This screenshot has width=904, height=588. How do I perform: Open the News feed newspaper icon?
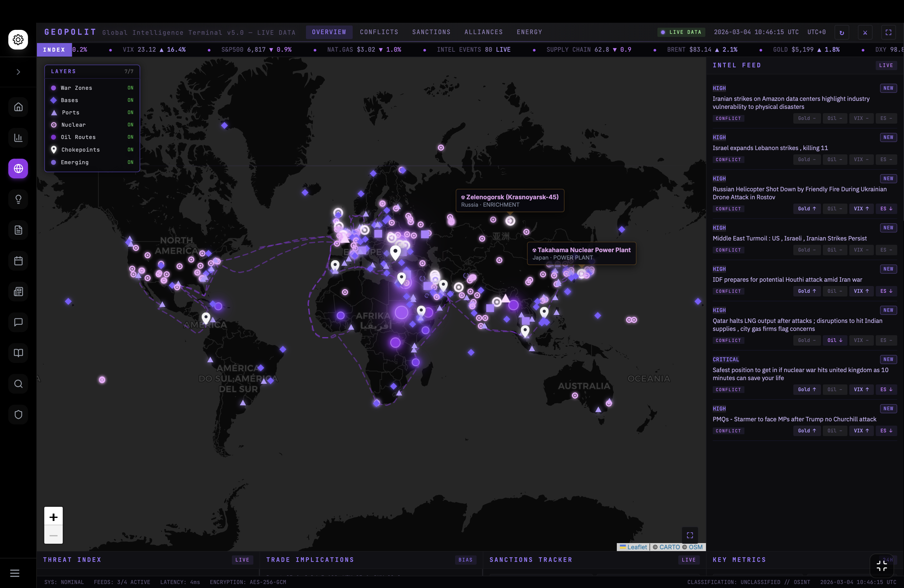click(x=18, y=292)
